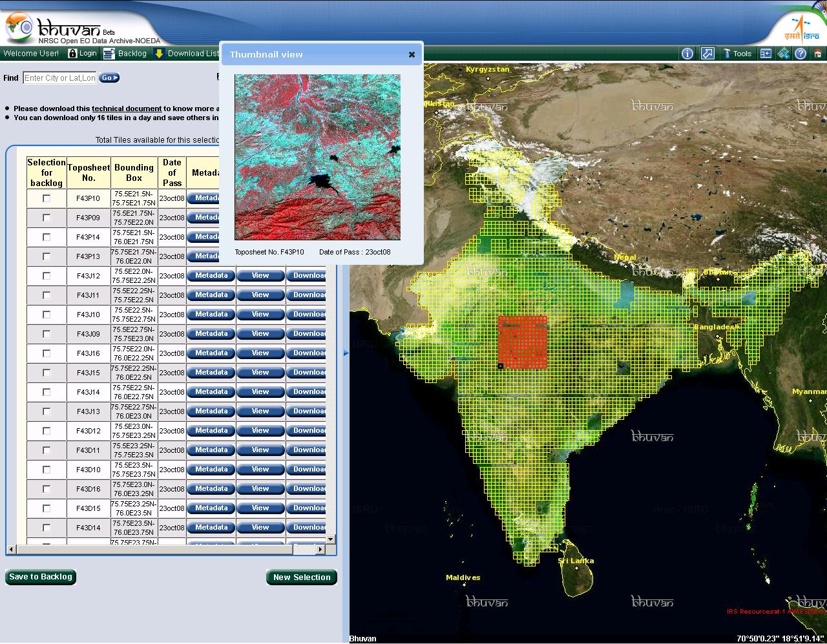Open Metadata for toposheet F43J12
This screenshot has height=644, width=827.
[211, 276]
